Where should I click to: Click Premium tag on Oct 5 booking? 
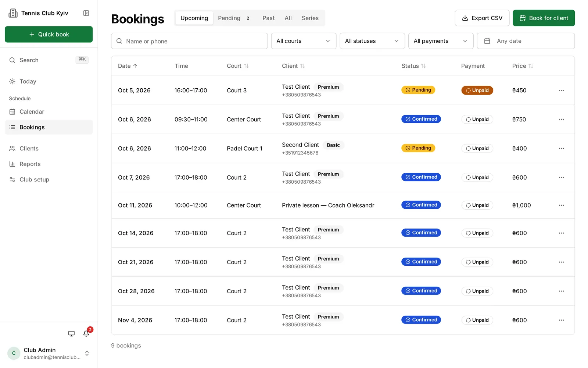[328, 87]
